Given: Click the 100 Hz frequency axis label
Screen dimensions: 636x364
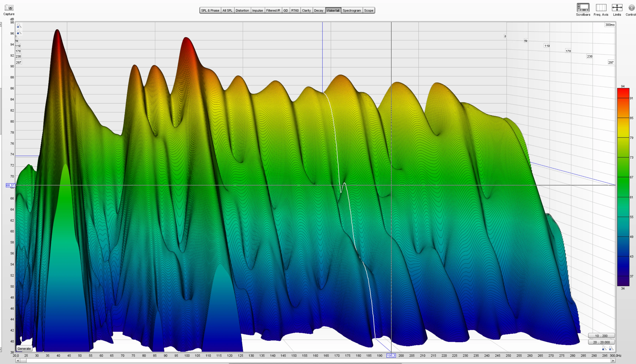Looking at the screenshot, I should (x=187, y=355).
